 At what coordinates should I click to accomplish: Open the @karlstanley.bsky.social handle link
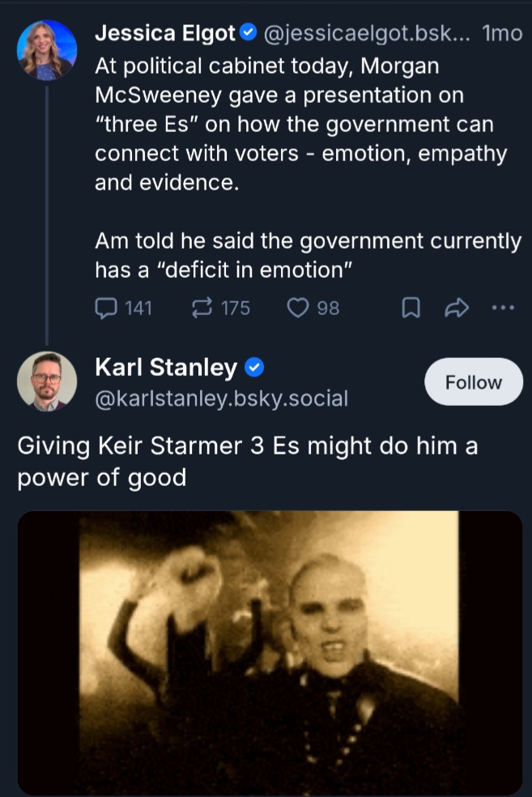[221, 398]
